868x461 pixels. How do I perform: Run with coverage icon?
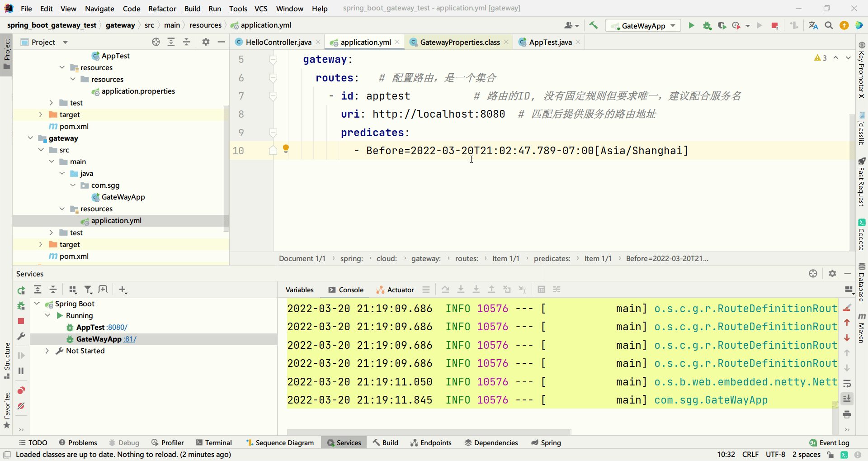pyautogui.click(x=722, y=25)
